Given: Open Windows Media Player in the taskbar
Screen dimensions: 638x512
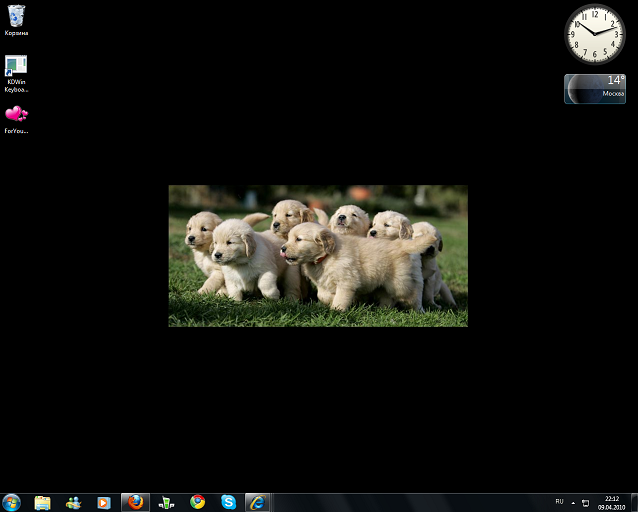Looking at the screenshot, I should [x=104, y=502].
